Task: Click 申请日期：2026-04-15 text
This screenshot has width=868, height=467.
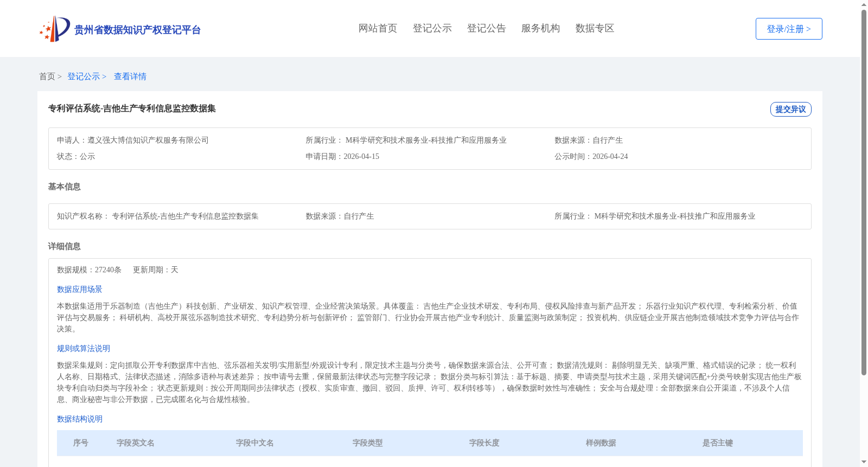Action: [342, 156]
